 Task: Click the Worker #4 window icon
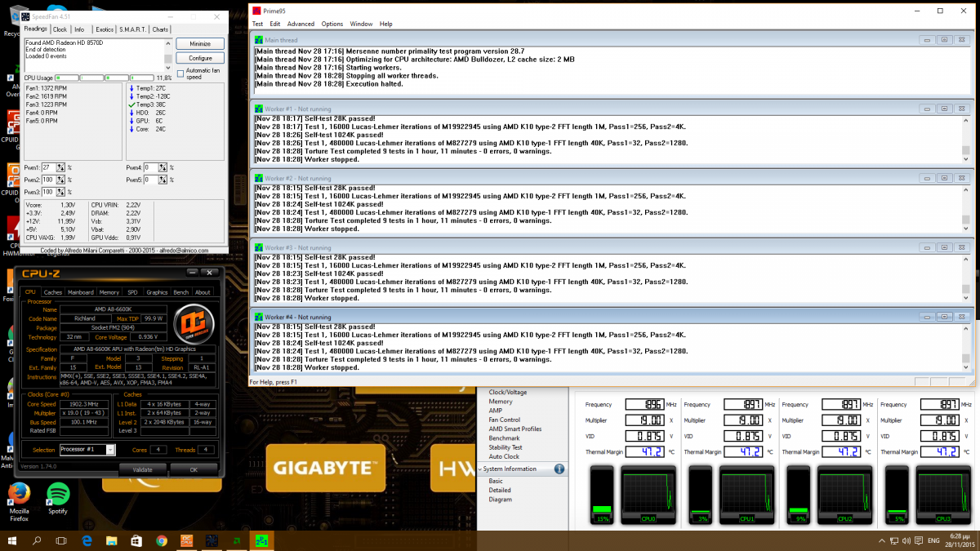click(259, 317)
